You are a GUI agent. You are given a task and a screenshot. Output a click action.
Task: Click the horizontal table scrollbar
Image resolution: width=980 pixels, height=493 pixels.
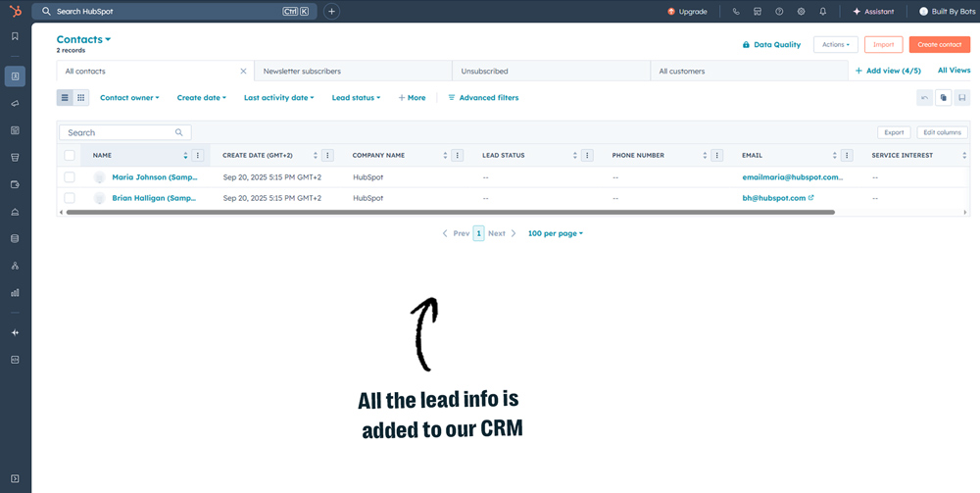coord(450,213)
